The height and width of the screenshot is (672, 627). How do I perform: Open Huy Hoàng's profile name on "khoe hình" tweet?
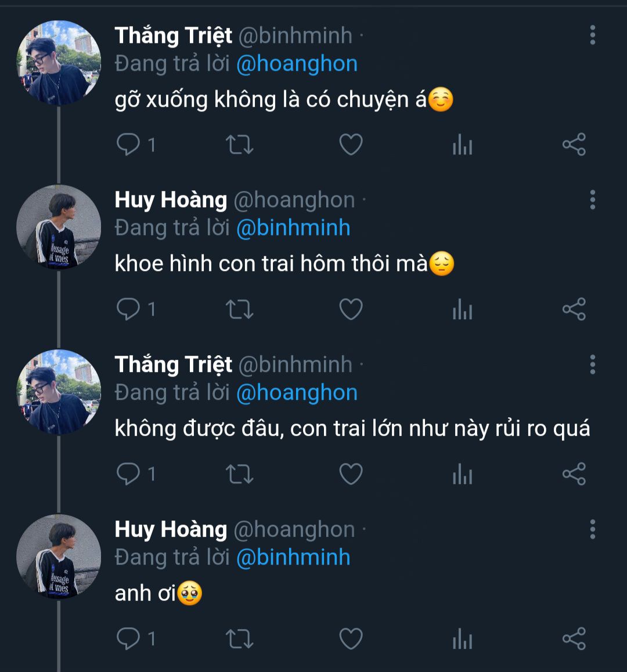171,200
